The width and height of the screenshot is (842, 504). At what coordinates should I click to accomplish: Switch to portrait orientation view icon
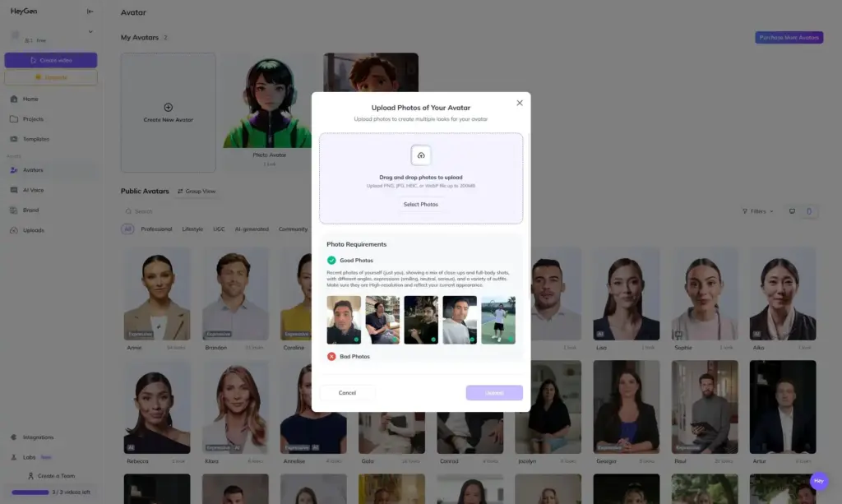(809, 211)
